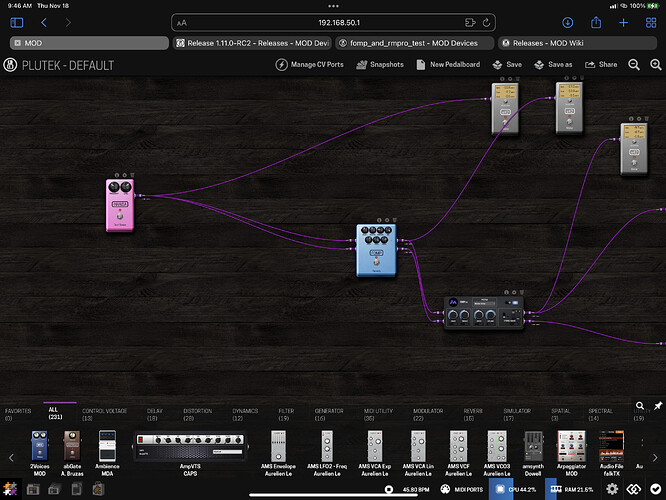Toggle footswitch on the middle gray meter pedal
666x500 pixels.
pyautogui.click(x=569, y=121)
